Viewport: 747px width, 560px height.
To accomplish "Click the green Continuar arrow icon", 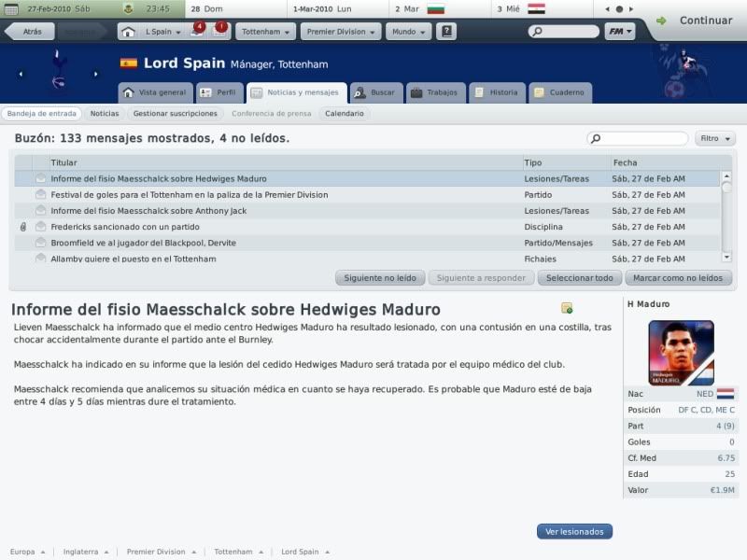I will click(x=661, y=21).
